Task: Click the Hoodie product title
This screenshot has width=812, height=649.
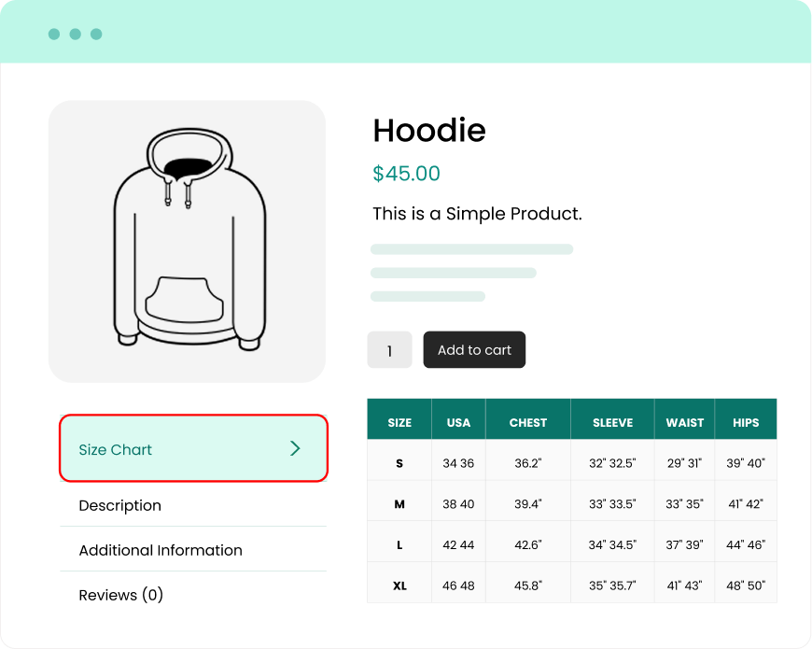Action: click(x=429, y=131)
